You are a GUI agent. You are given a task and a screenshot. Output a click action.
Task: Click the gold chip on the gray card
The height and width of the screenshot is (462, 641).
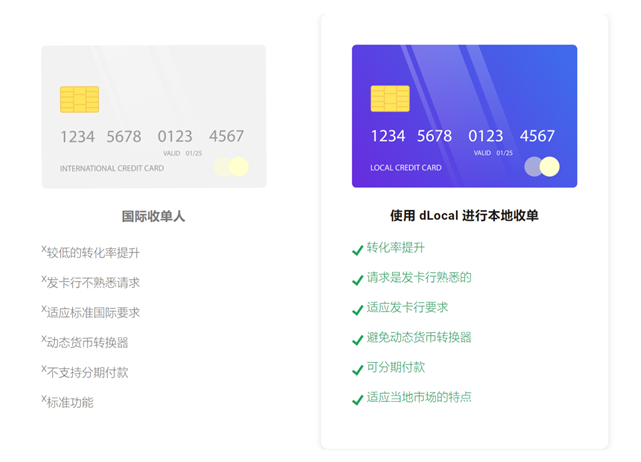(x=79, y=99)
